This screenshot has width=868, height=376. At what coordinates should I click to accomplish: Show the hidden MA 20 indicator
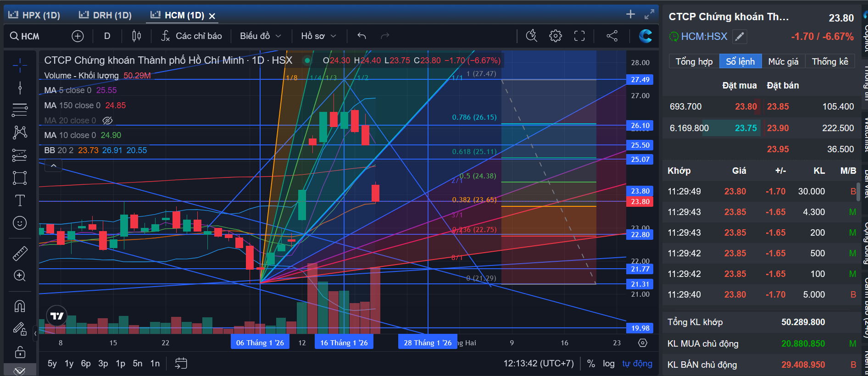[107, 121]
